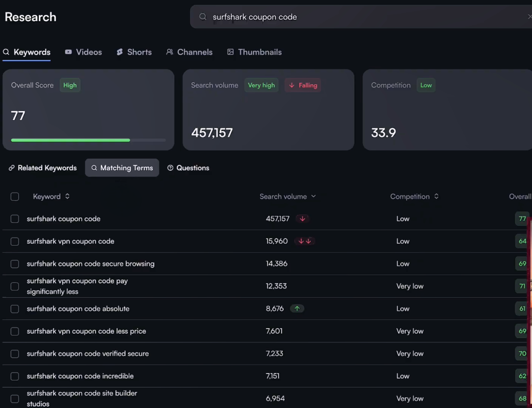This screenshot has height=408, width=532.
Task: Click the overall score badge 70
Action: tap(522, 354)
